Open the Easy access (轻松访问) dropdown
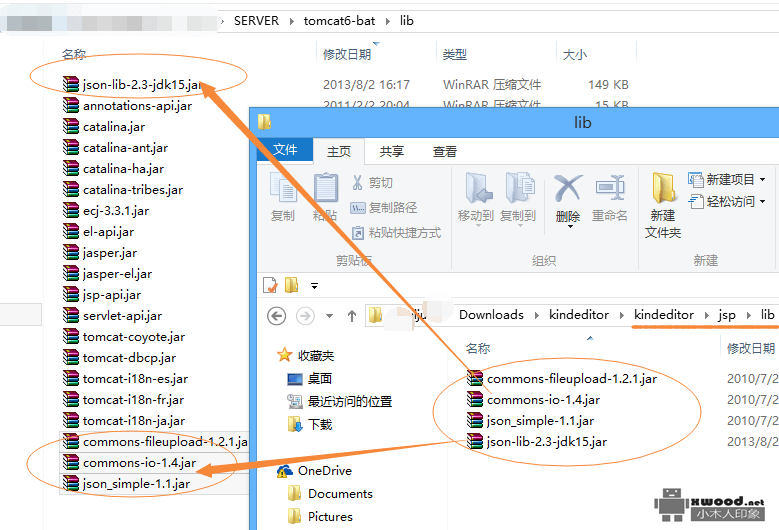The width and height of the screenshot is (779, 530). click(x=733, y=201)
